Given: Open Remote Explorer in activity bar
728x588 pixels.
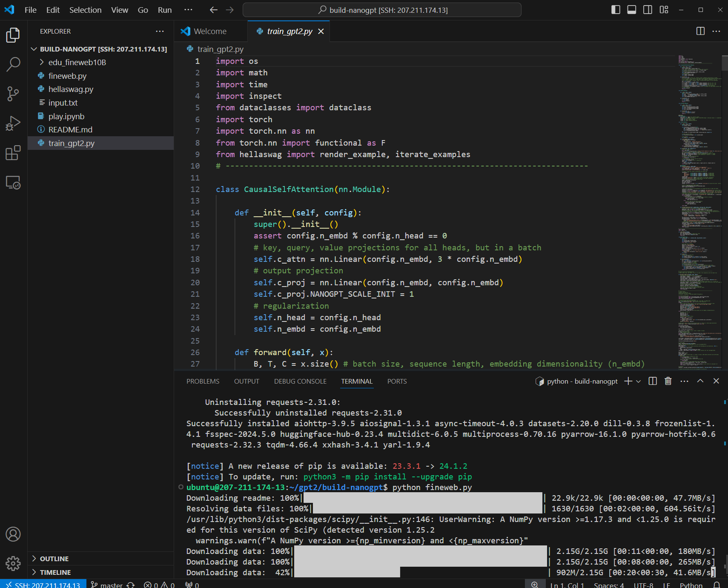Looking at the screenshot, I should pyautogui.click(x=13, y=183).
